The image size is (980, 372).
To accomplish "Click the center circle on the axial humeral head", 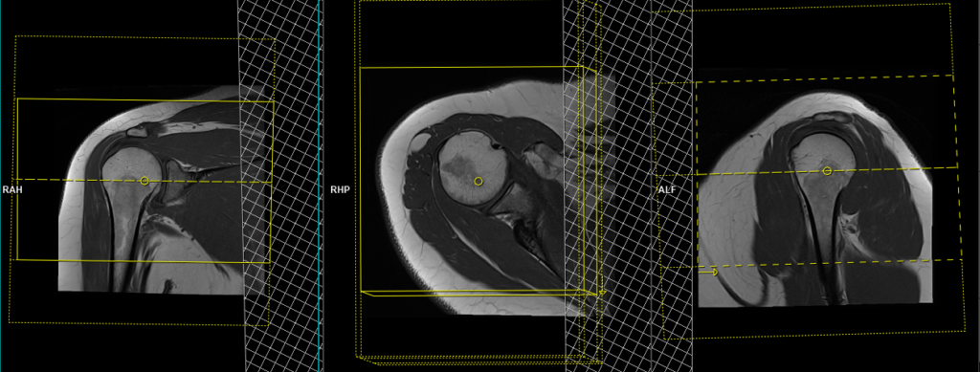I will coord(479,181).
